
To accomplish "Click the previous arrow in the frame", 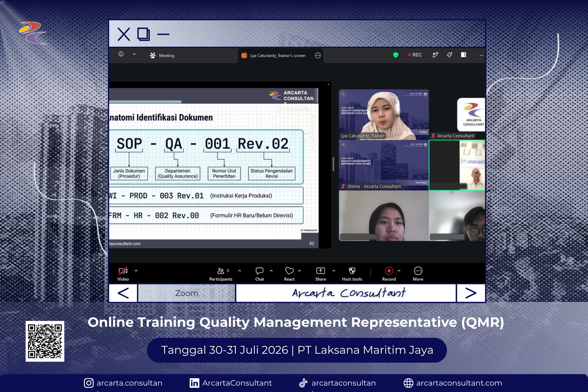I will [x=123, y=293].
